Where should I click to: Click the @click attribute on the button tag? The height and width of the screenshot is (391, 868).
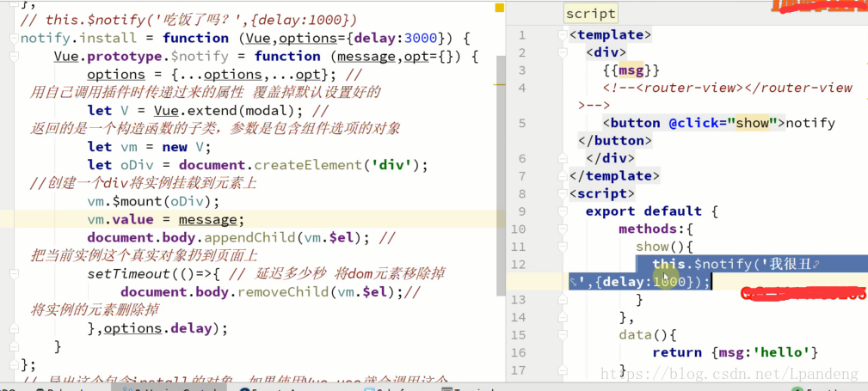click(x=698, y=123)
